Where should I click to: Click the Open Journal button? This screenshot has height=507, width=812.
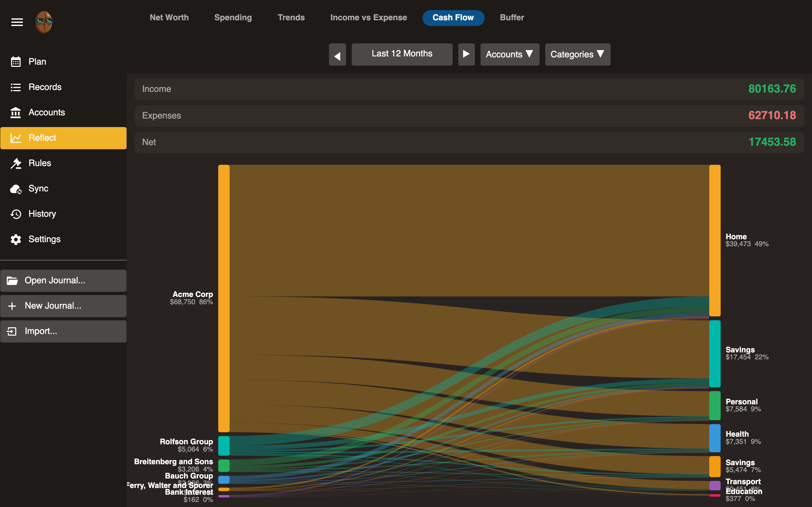[x=63, y=281]
